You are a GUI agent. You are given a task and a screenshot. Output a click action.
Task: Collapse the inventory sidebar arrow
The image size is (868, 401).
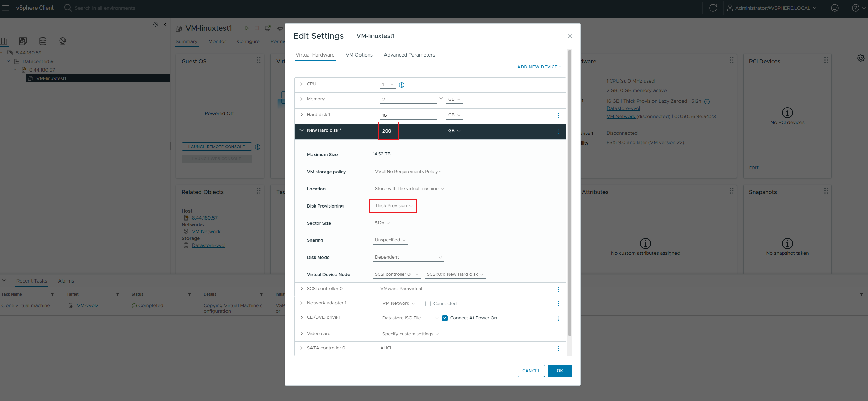click(x=166, y=24)
